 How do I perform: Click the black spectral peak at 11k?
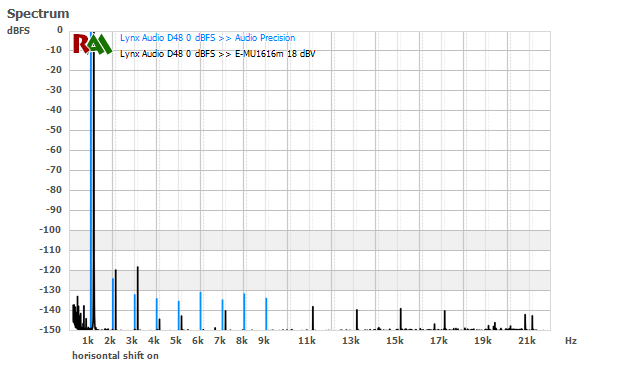313,318
